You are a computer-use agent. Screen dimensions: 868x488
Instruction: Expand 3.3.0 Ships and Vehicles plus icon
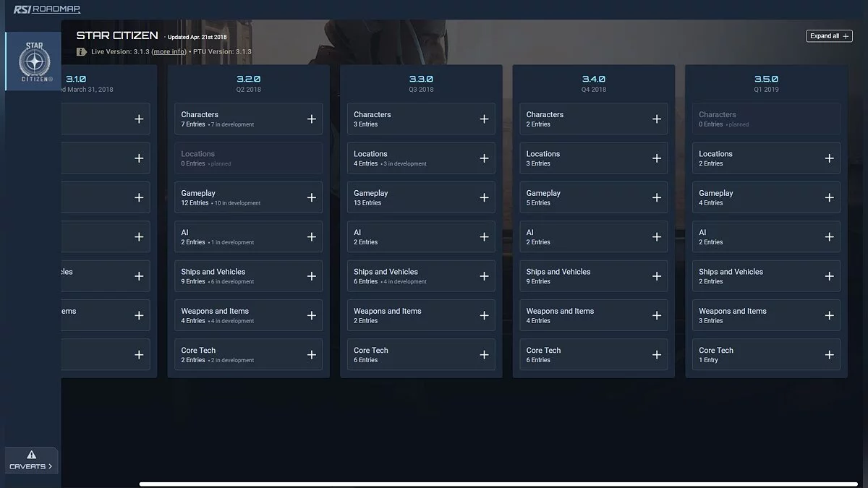[x=485, y=276]
